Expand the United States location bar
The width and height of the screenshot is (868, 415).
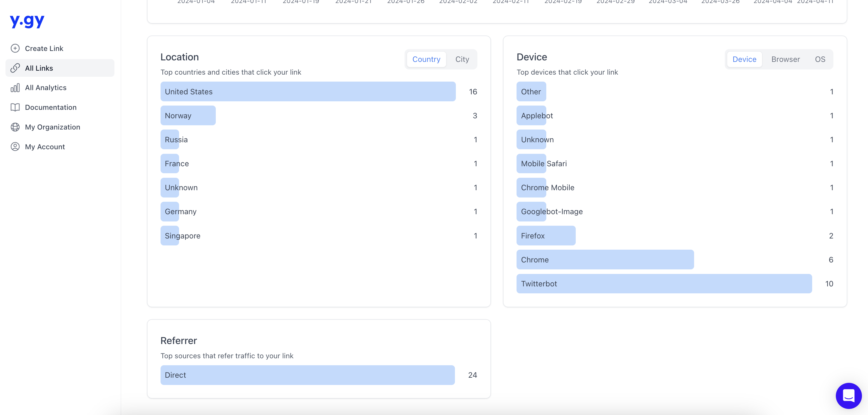(x=308, y=91)
